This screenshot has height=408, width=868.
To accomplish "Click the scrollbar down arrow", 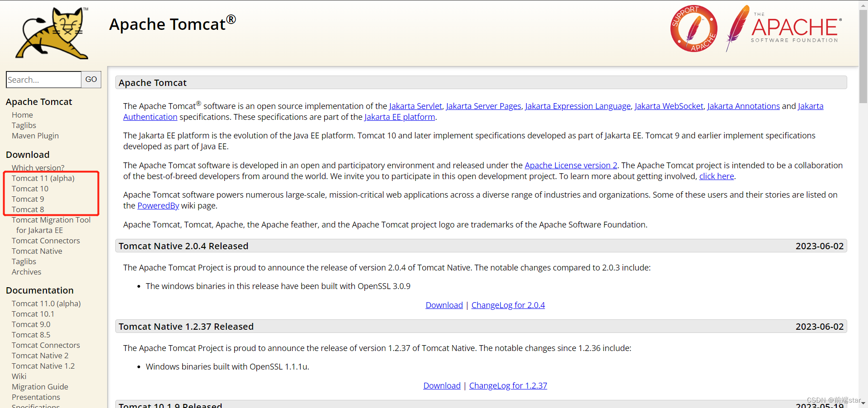I will coord(863,403).
